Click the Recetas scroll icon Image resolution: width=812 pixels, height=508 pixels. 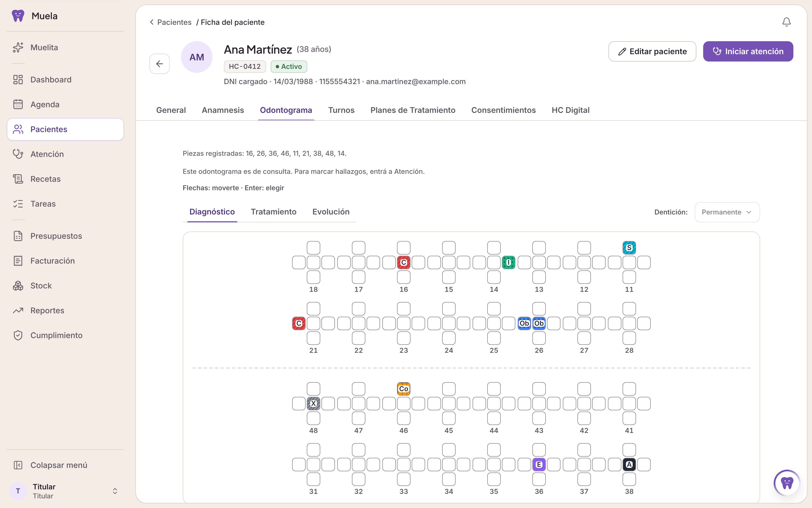(x=18, y=179)
